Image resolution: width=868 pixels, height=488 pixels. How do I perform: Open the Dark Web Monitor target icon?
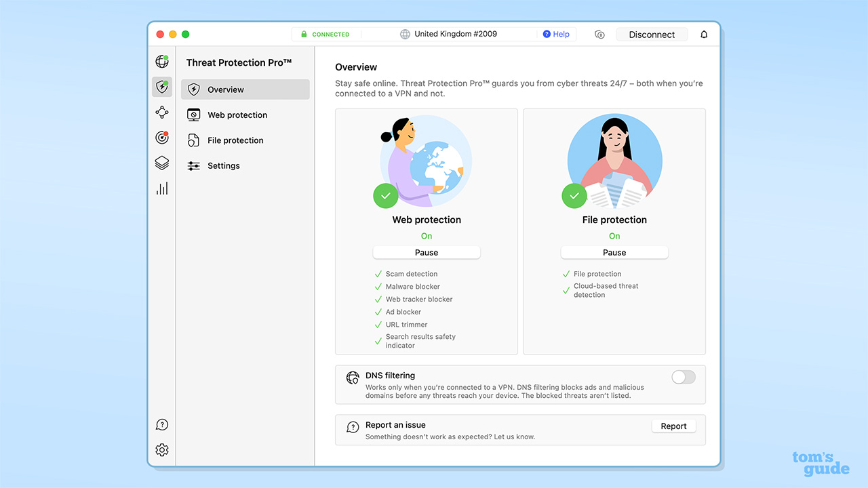click(161, 138)
